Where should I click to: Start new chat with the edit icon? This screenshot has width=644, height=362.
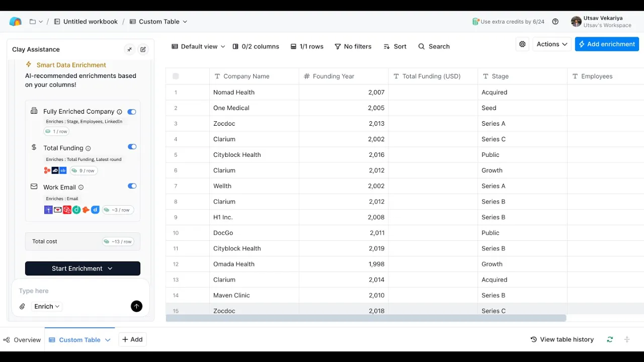click(x=143, y=49)
